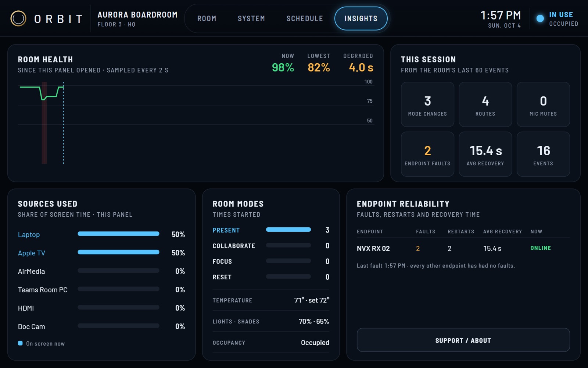
Task: Click the Faults column header
Action: click(x=426, y=231)
